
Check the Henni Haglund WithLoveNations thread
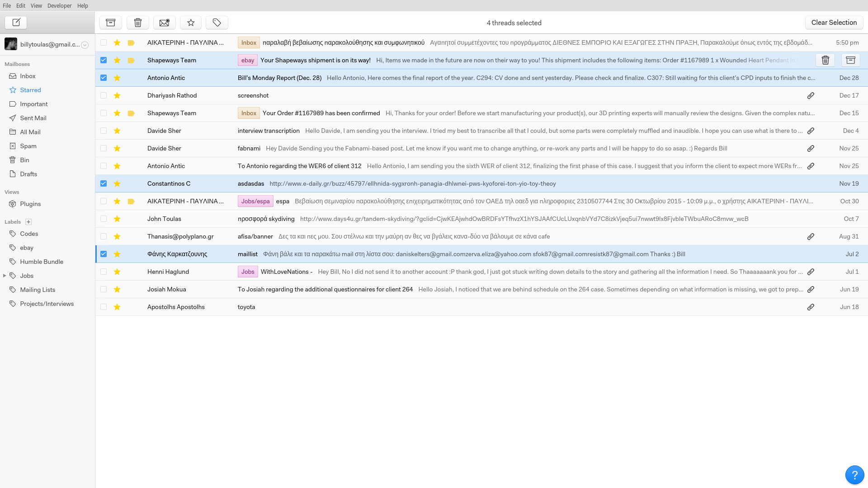click(x=104, y=272)
